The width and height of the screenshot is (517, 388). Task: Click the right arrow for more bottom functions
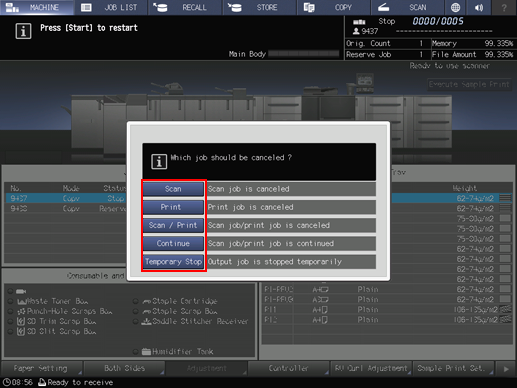pyautogui.click(x=506, y=369)
